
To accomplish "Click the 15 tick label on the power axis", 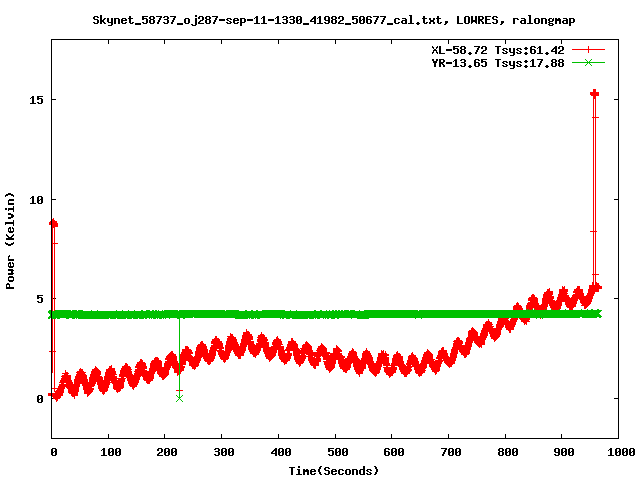I will click(37, 100).
